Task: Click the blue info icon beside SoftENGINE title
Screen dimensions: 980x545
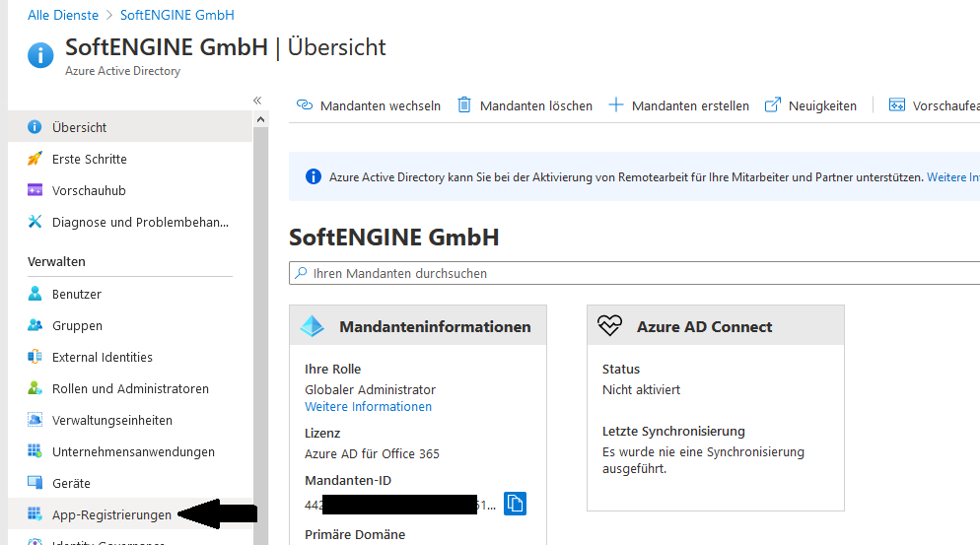Action: pos(40,55)
